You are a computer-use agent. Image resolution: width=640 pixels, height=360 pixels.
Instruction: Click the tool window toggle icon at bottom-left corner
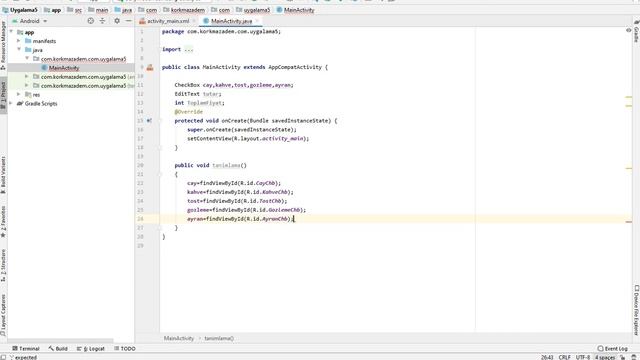3,357
